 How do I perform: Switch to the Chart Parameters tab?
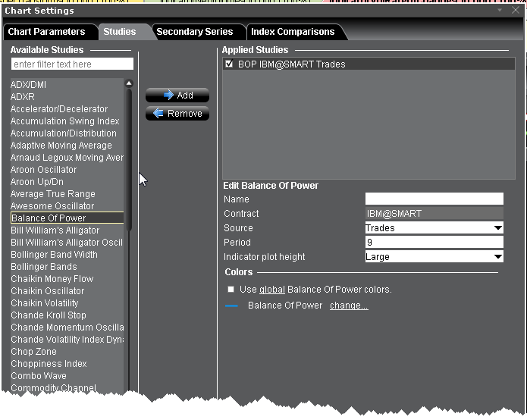coord(46,32)
